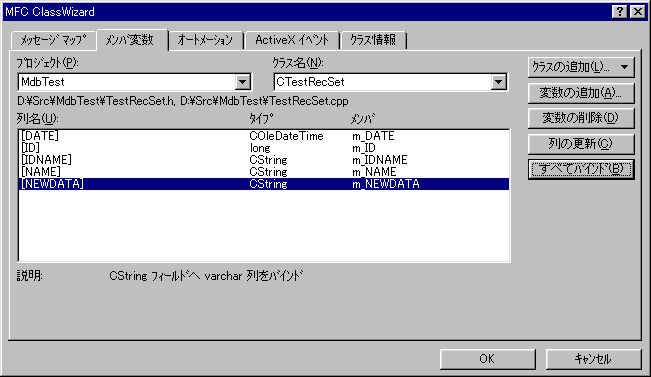Click the COleDateTime type cell
Viewport: 651px width, 377px height.
(286, 136)
